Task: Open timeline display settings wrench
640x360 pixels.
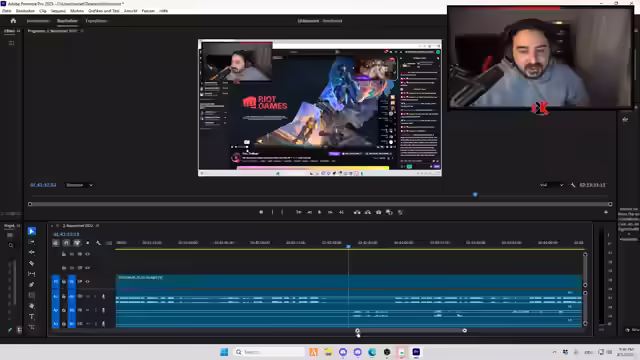Action: 98,243
